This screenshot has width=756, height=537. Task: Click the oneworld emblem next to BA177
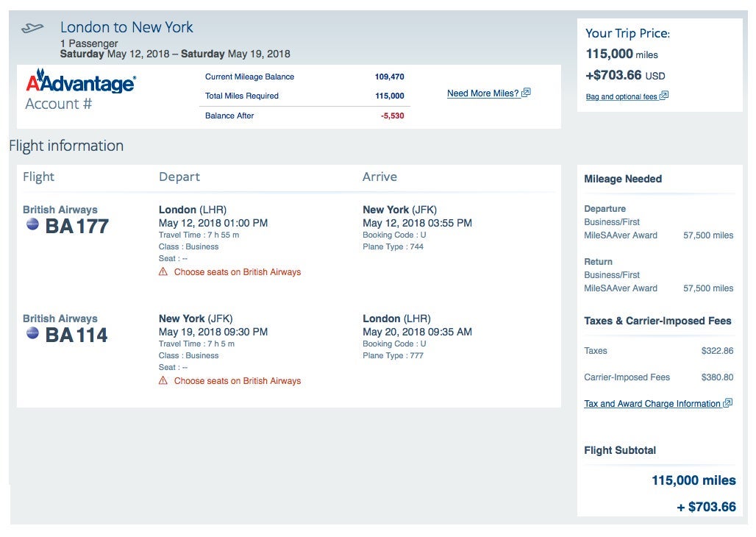(32, 224)
